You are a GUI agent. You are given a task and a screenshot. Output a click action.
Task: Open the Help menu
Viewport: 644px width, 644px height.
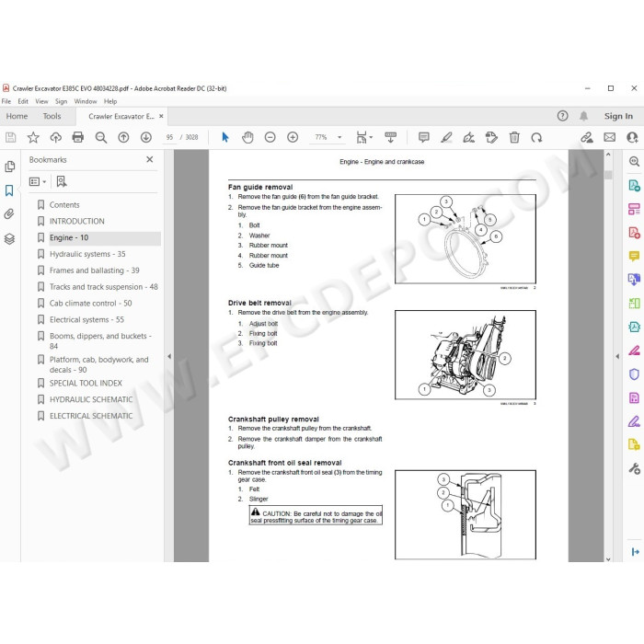tap(110, 101)
